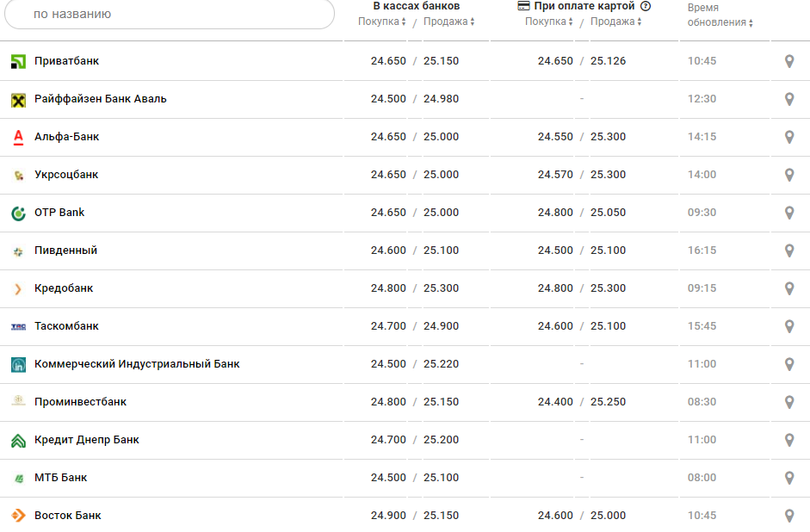Open the location pin for Альфа-Банк
The height and width of the screenshot is (532, 810).
[789, 137]
